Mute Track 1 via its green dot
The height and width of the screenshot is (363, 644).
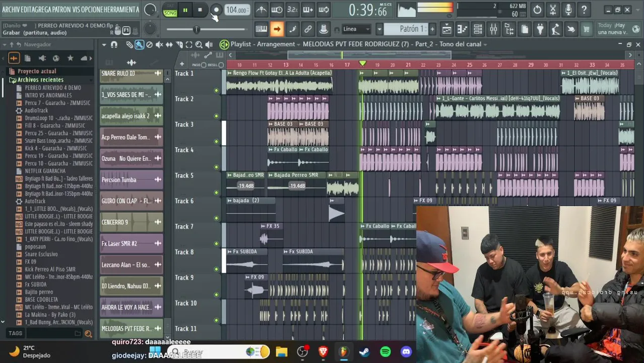pos(216,91)
